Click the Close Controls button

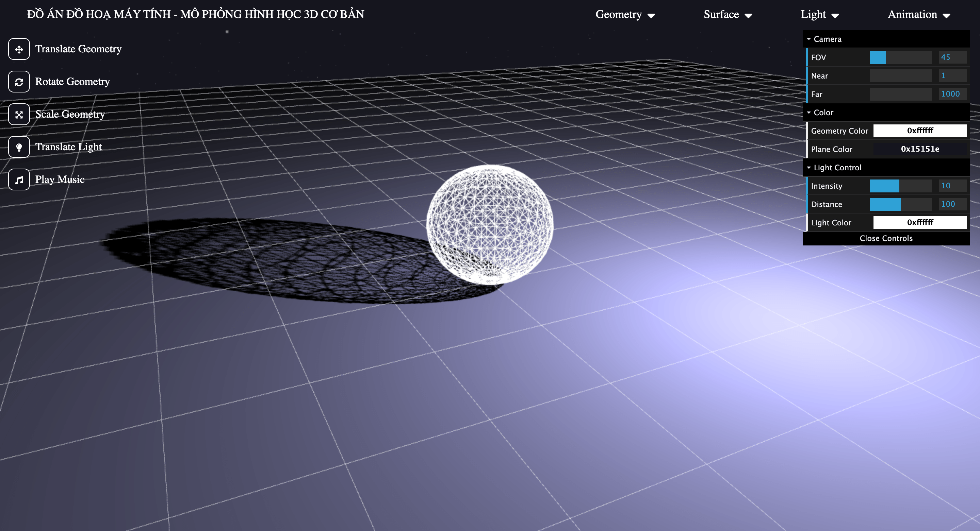886,238
